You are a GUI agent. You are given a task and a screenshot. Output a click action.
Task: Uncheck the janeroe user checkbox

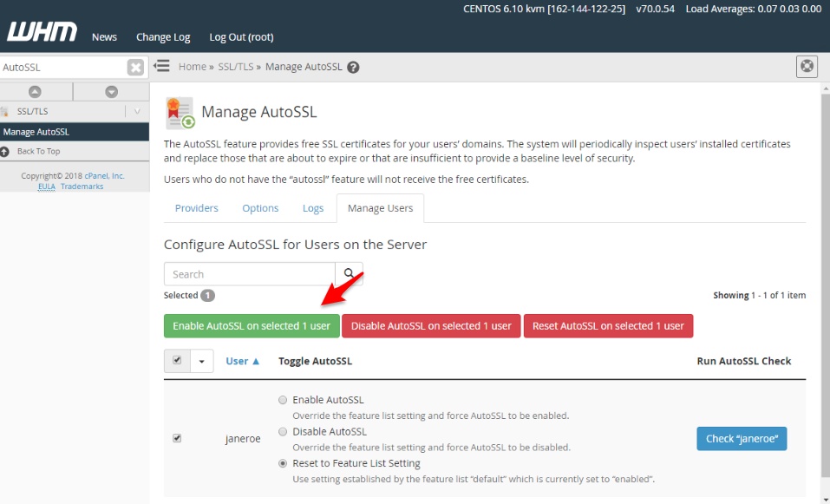(x=177, y=438)
